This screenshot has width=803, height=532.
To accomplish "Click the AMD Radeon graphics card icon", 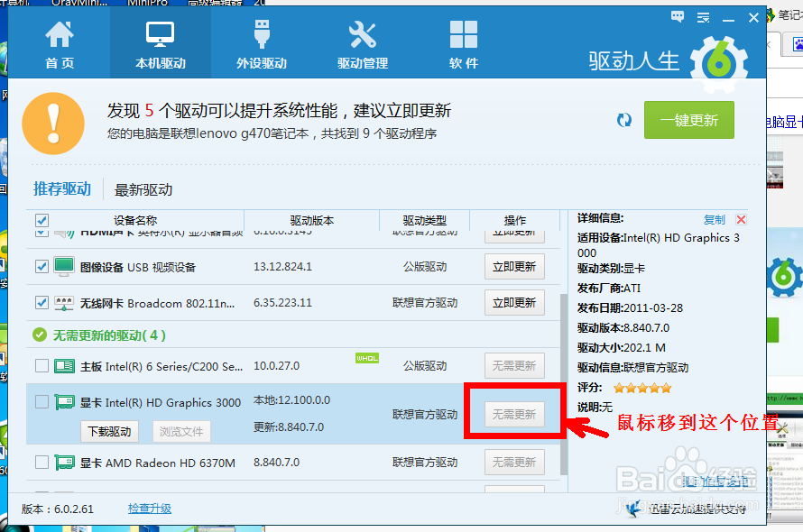I will (x=64, y=463).
